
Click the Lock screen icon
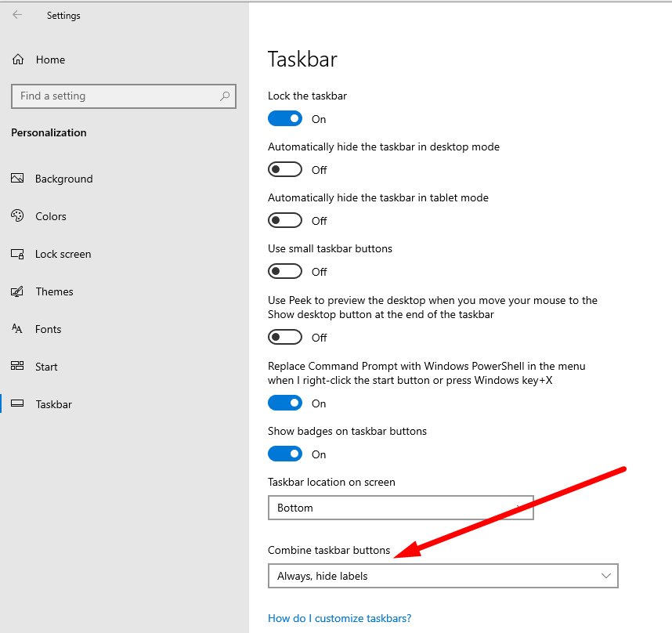pos(17,254)
